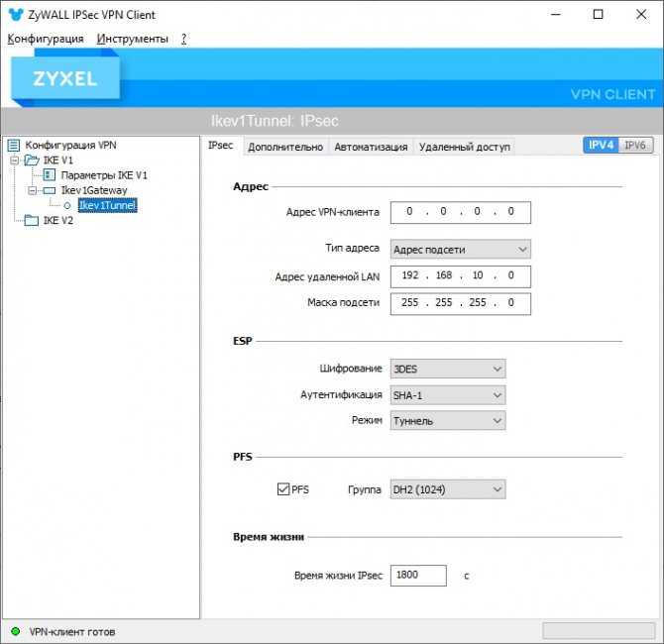Click first octet of Адрес VPN-клиента field
664x644 pixels.
click(409, 211)
